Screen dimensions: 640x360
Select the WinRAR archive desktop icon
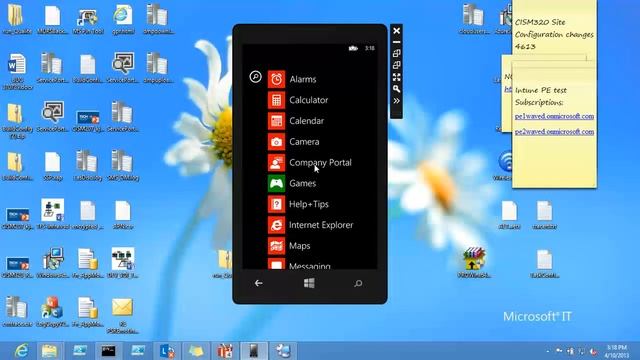coord(474,262)
